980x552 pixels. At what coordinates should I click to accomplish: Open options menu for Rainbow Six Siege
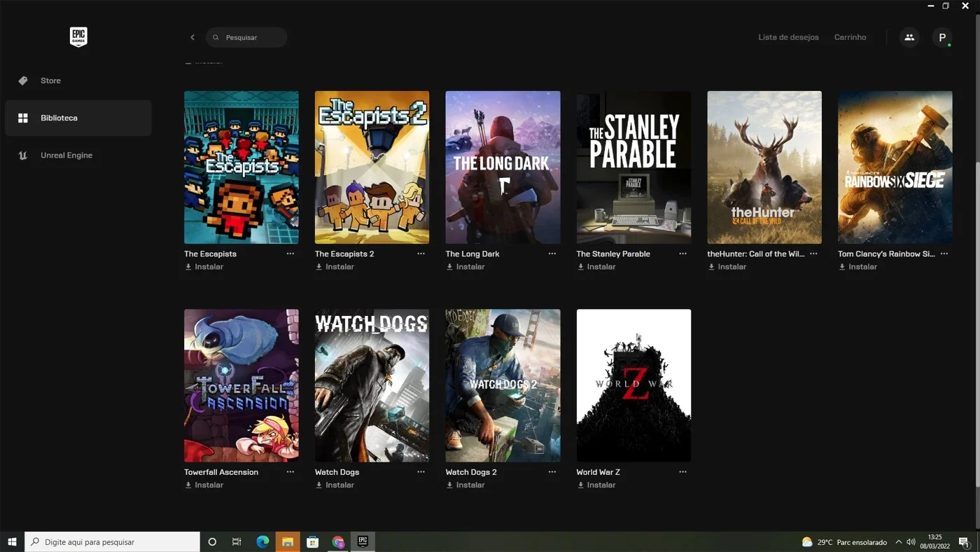[944, 254]
